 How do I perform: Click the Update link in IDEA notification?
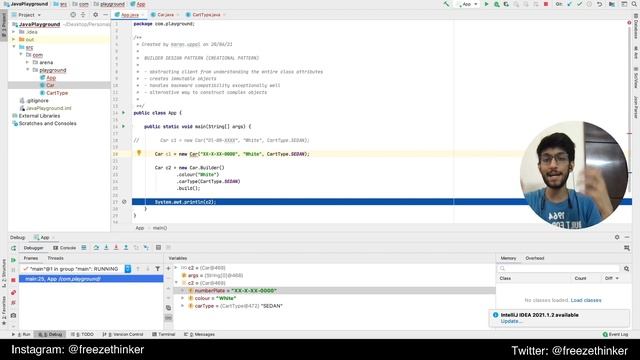pyautogui.click(x=511, y=321)
